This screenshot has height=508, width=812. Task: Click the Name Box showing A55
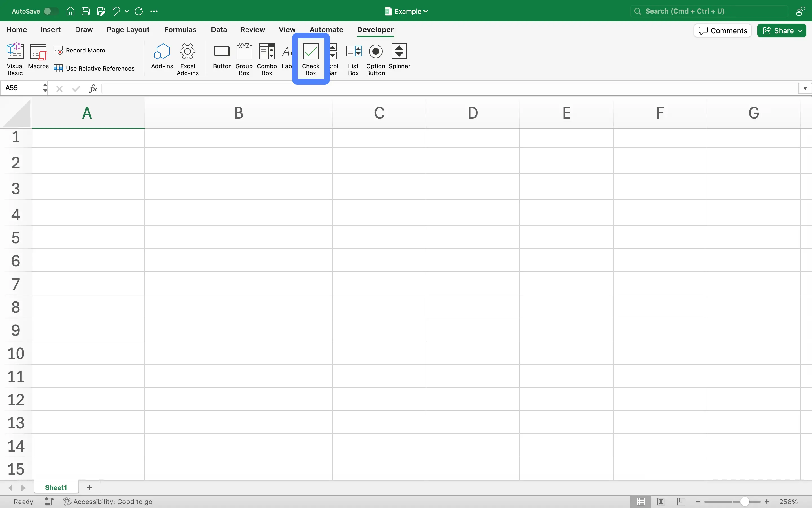[21, 88]
